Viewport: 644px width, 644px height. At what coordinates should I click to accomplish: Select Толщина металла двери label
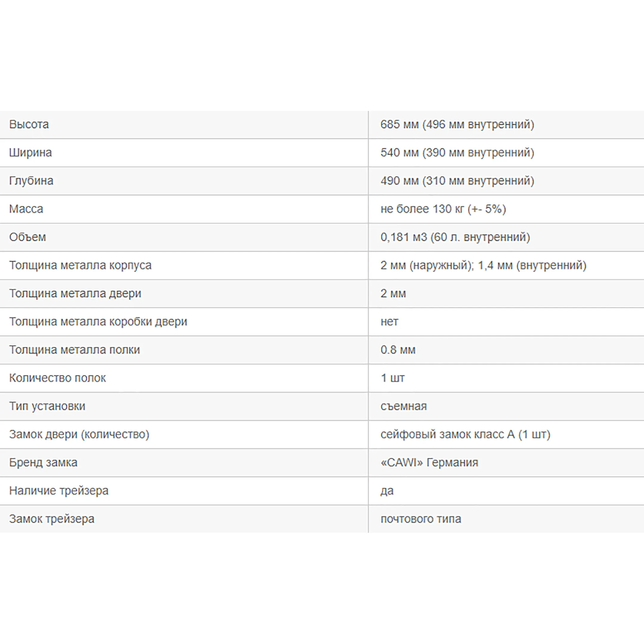(75, 293)
